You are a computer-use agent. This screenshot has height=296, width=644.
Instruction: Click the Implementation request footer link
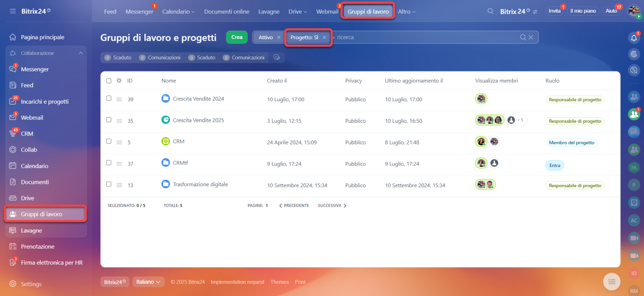(x=237, y=282)
